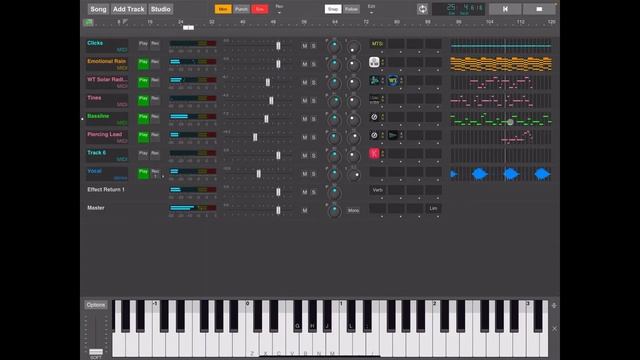The image size is (640, 360).
Task: Click the position counter display
Action: 458,9
